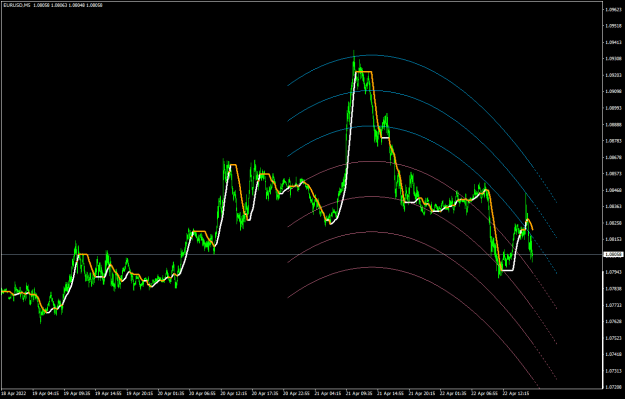Click the 19 Apr 09:35 time label
The image size is (625, 399).
click(x=77, y=393)
